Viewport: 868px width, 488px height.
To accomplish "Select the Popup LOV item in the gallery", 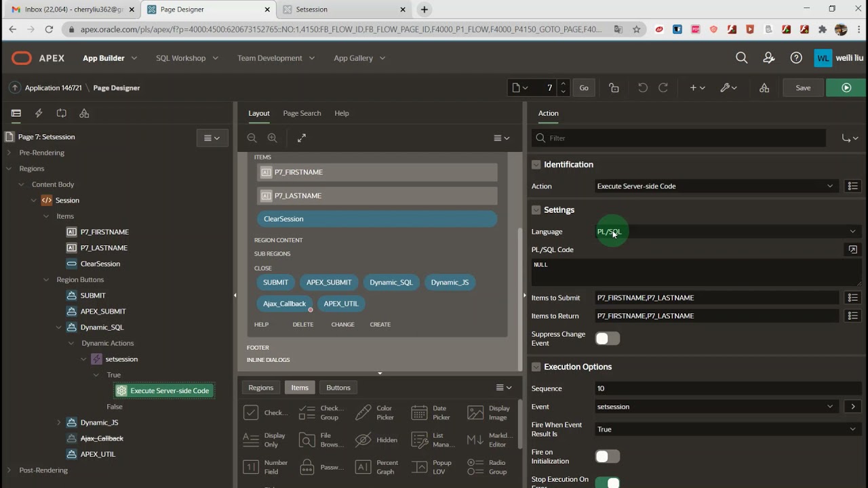I will coord(431,467).
